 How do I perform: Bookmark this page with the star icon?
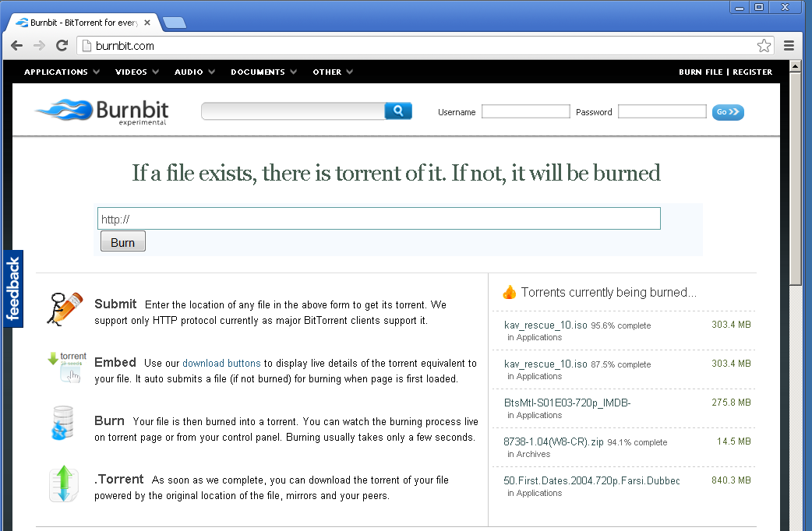(x=764, y=45)
